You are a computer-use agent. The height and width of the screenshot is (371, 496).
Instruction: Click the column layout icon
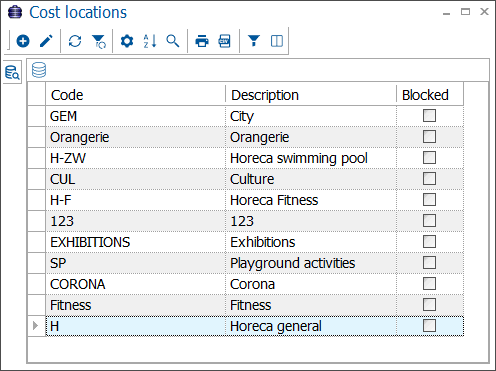click(x=277, y=41)
